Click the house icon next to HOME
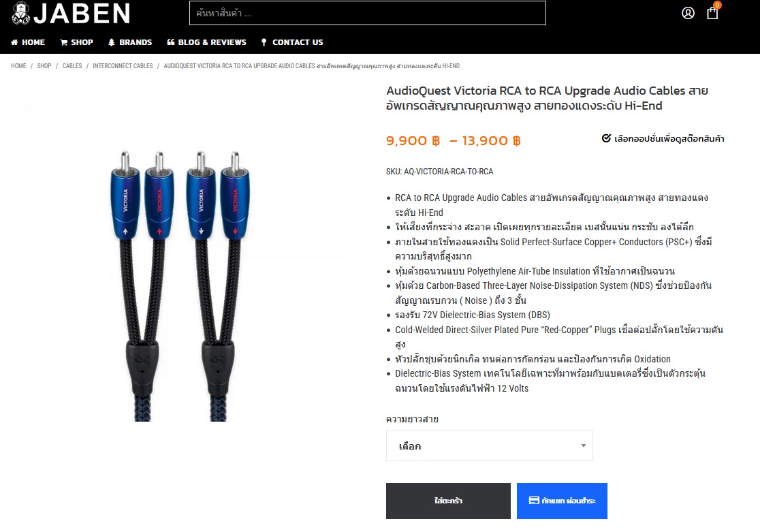This screenshot has width=760, height=532. click(x=14, y=42)
